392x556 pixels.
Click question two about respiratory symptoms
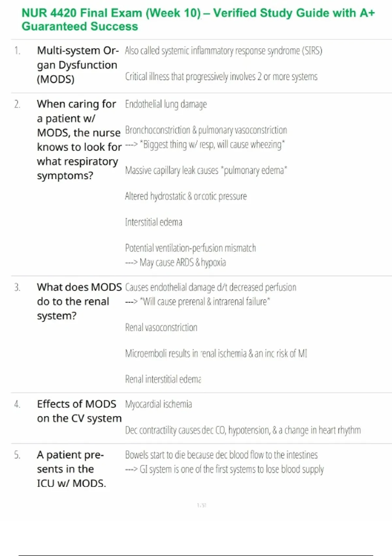point(79,140)
